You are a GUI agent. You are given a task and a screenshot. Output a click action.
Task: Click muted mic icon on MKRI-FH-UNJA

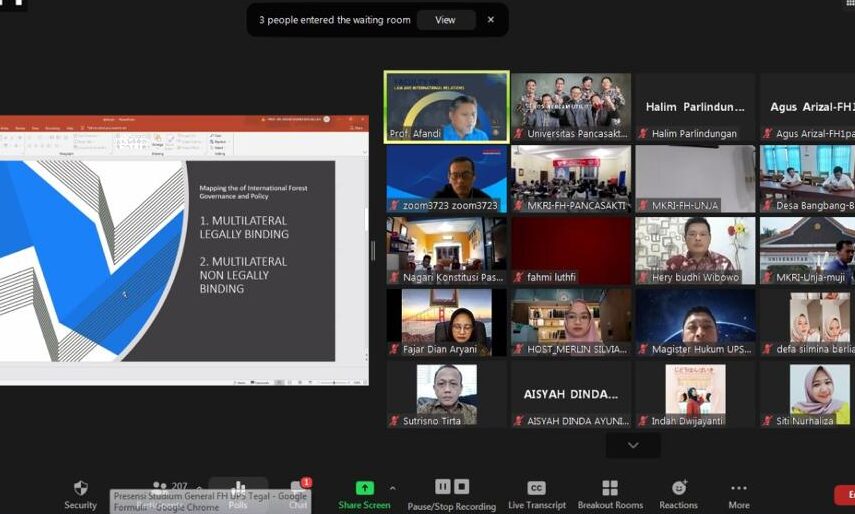[x=643, y=205]
